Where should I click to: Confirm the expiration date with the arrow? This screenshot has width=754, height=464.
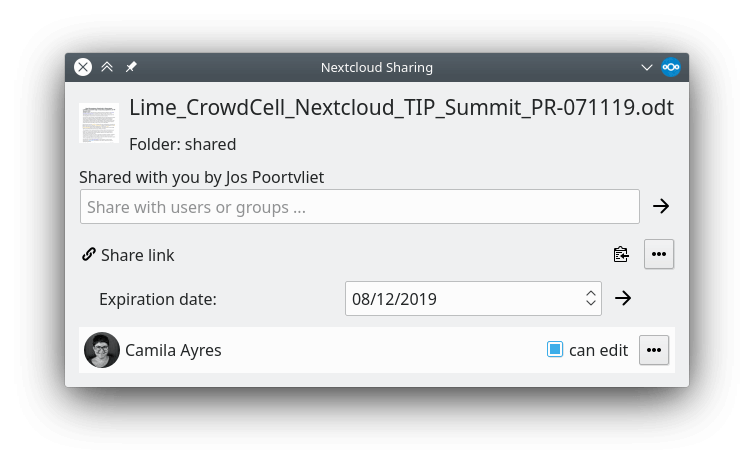point(623,298)
